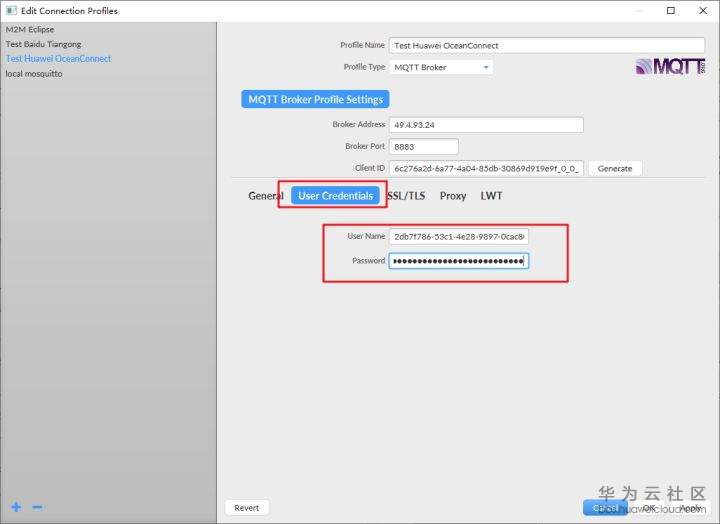This screenshot has height=524, width=720.
Task: Switch to the Proxy tab
Action: (x=453, y=196)
